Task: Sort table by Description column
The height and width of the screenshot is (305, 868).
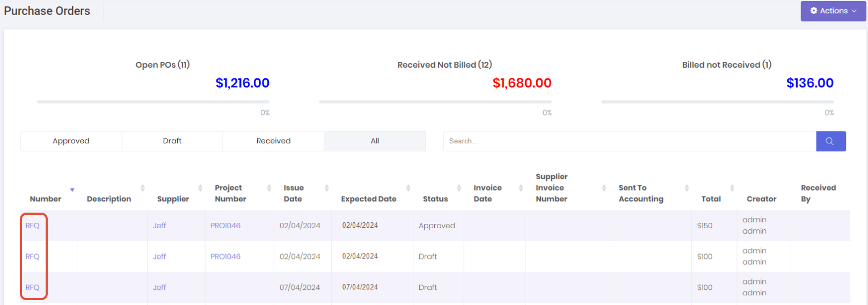Action: point(109,199)
